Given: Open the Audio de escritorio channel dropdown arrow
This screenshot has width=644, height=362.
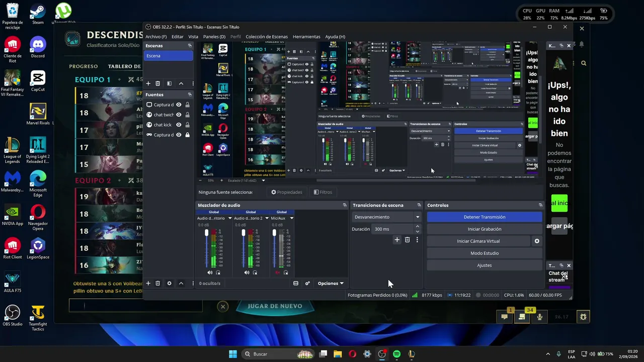Looking at the screenshot, I should click(230, 218).
